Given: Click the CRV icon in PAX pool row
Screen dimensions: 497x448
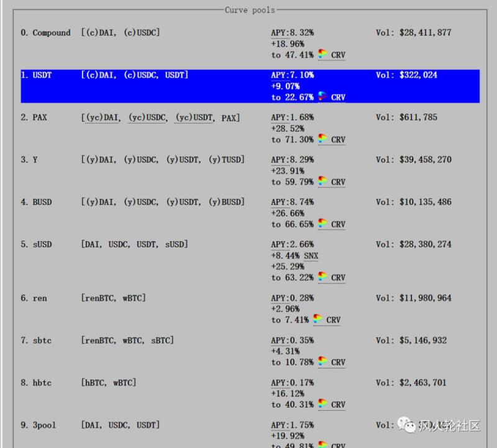Looking at the screenshot, I should coord(322,139).
